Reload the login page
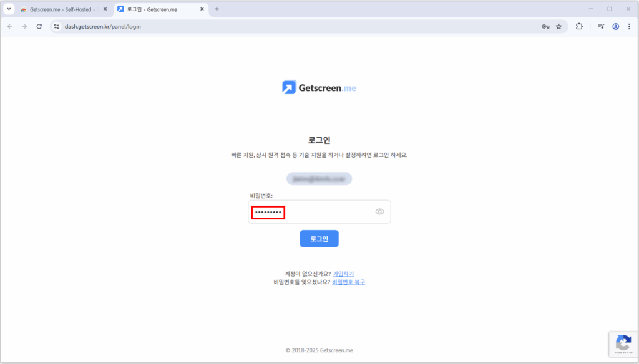Viewport: 639px width, 364px height. [x=39, y=26]
